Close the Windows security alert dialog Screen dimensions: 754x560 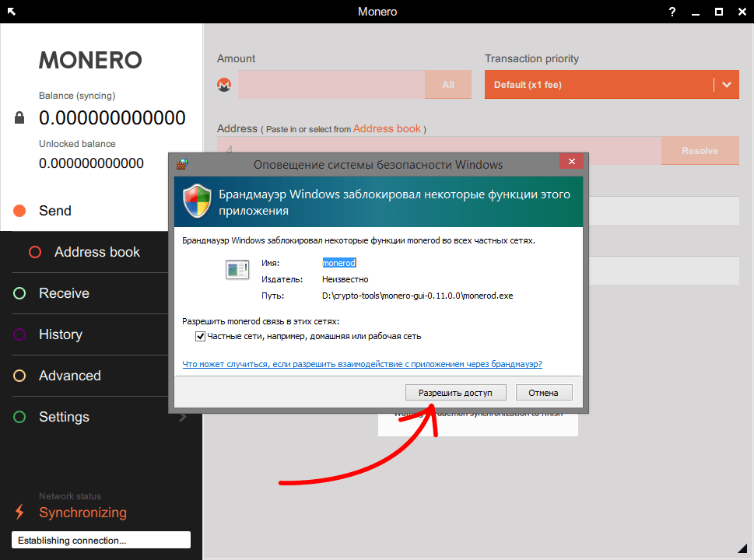pos(571,162)
